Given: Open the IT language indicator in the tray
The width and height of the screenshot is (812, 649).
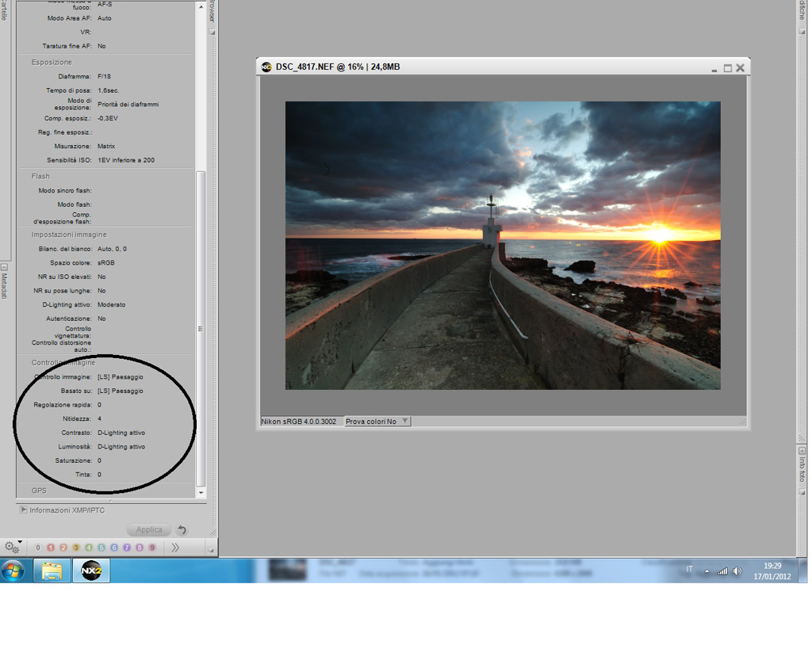Looking at the screenshot, I should [689, 569].
